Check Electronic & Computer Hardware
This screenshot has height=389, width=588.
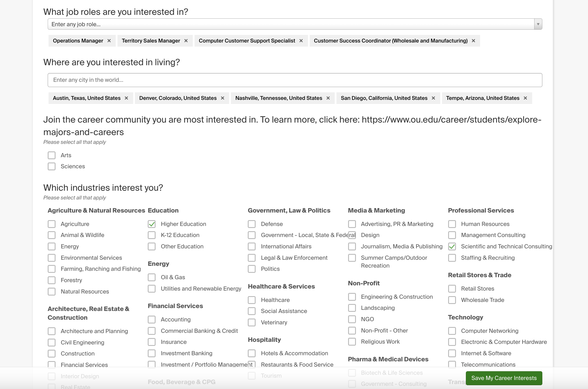pyautogui.click(x=452, y=342)
